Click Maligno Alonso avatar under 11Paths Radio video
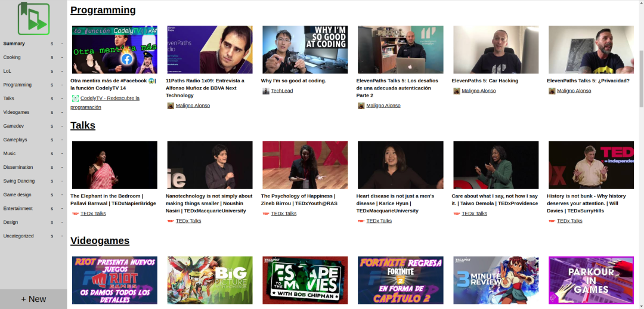Screen dimensions: 644x309 tap(171, 106)
